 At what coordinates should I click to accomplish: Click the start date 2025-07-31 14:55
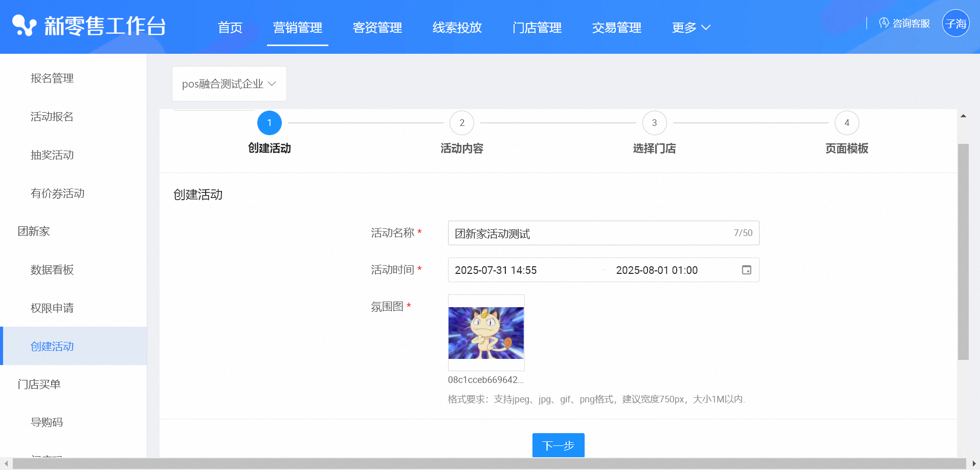pos(496,270)
